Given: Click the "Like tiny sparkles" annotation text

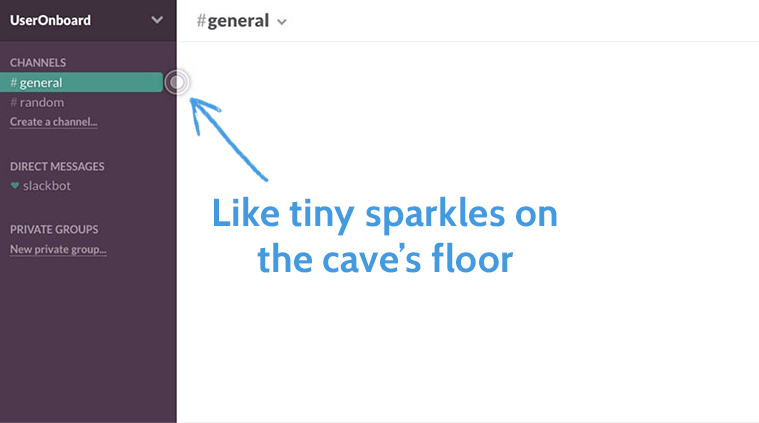Looking at the screenshot, I should tap(384, 215).
